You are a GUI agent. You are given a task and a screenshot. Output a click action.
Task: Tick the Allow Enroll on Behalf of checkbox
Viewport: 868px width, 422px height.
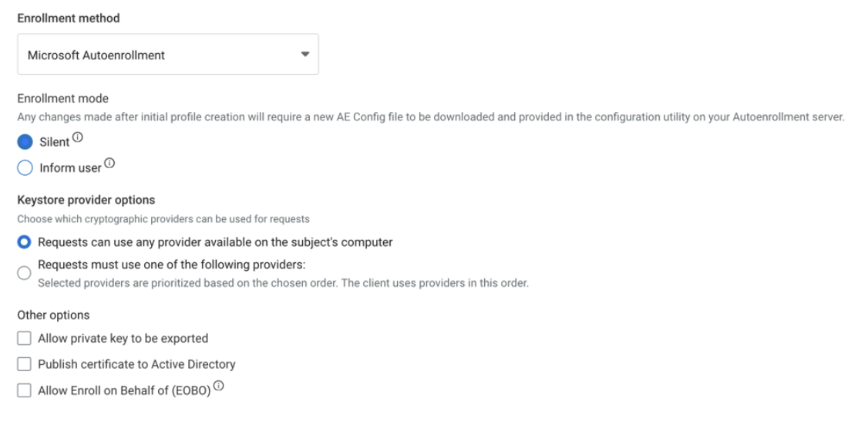pos(25,390)
